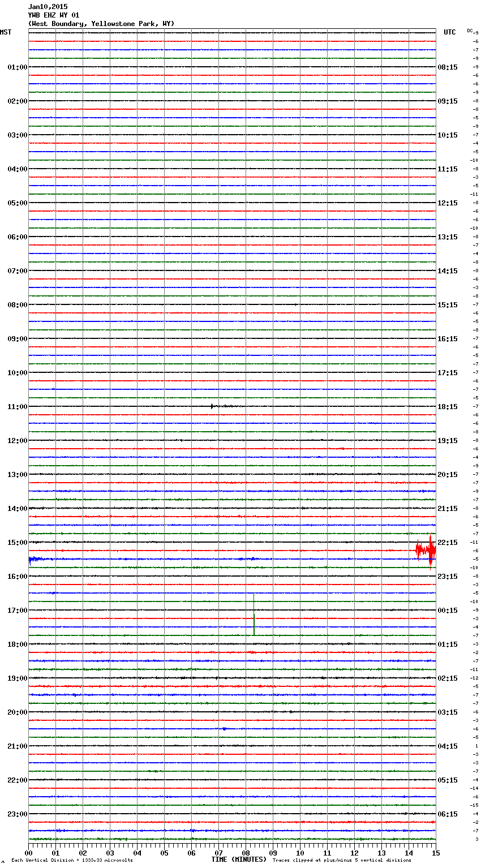Select the 13:00 MST row label

click(x=17, y=475)
